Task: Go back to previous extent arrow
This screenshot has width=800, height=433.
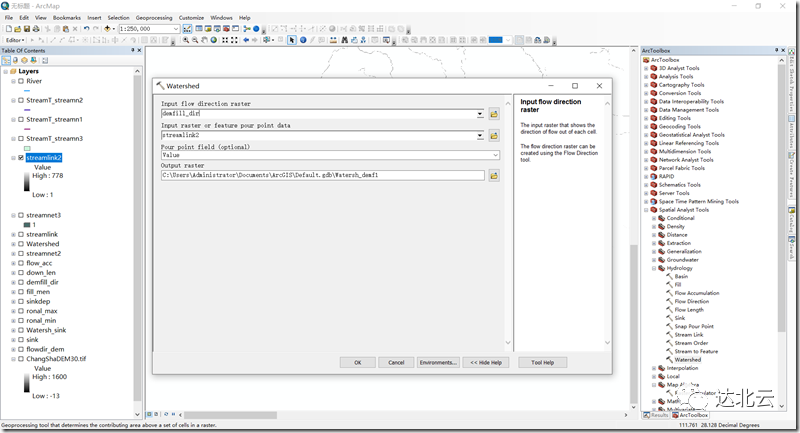Action: point(246,40)
